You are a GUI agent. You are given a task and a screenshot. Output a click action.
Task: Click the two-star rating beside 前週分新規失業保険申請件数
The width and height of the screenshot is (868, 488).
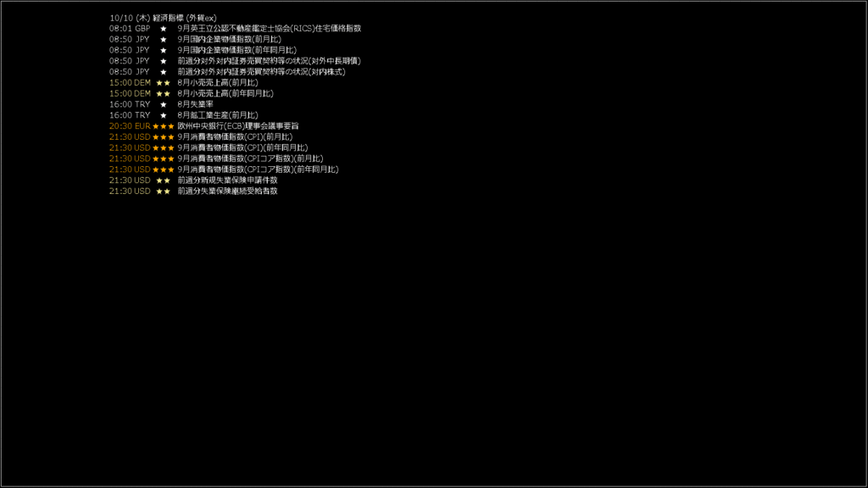[164, 180]
